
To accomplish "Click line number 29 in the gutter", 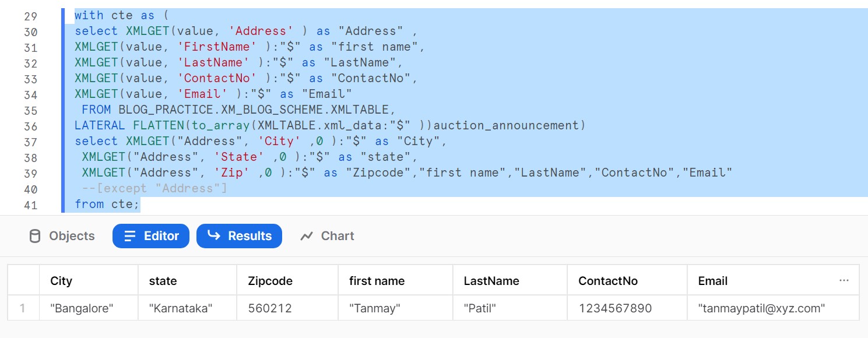I will tap(30, 16).
